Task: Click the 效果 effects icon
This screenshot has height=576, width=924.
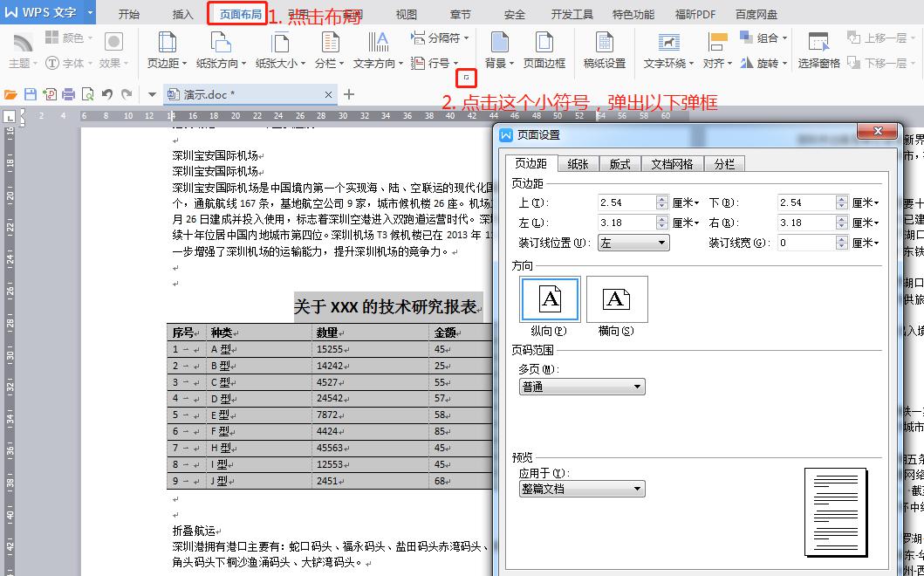Action: pyautogui.click(x=113, y=41)
